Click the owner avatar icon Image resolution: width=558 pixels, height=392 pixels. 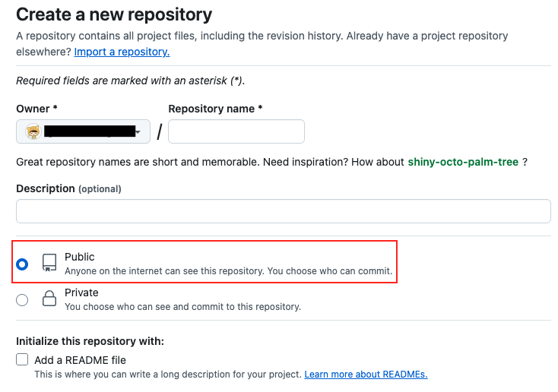(x=33, y=132)
